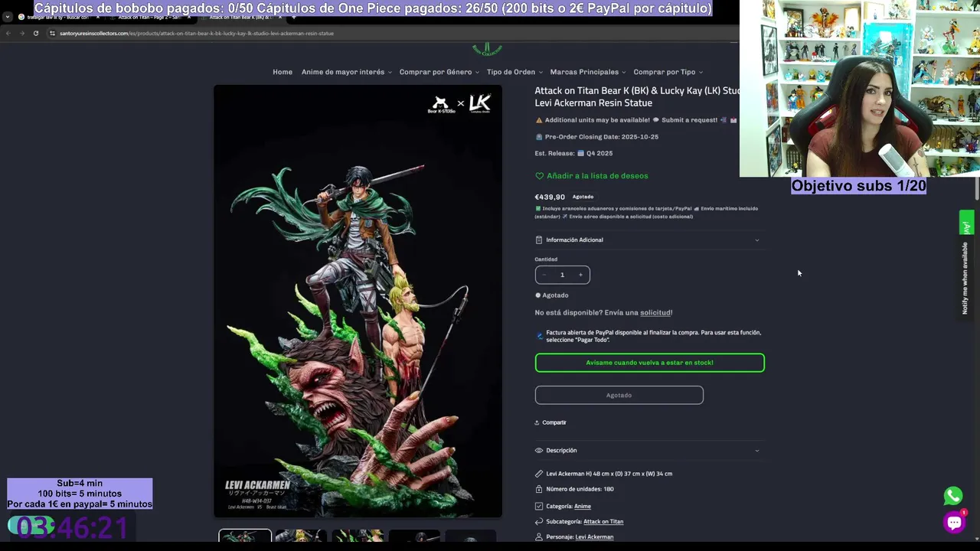The image size is (980, 551).
Task: Go to the Home menu item
Action: tap(283, 72)
